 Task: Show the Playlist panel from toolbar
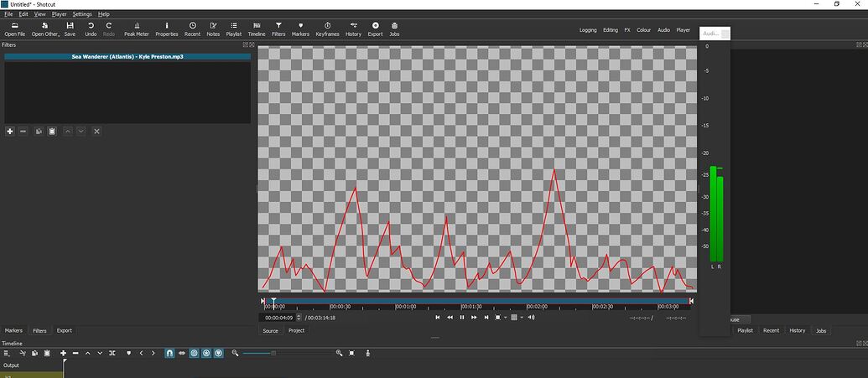click(234, 29)
